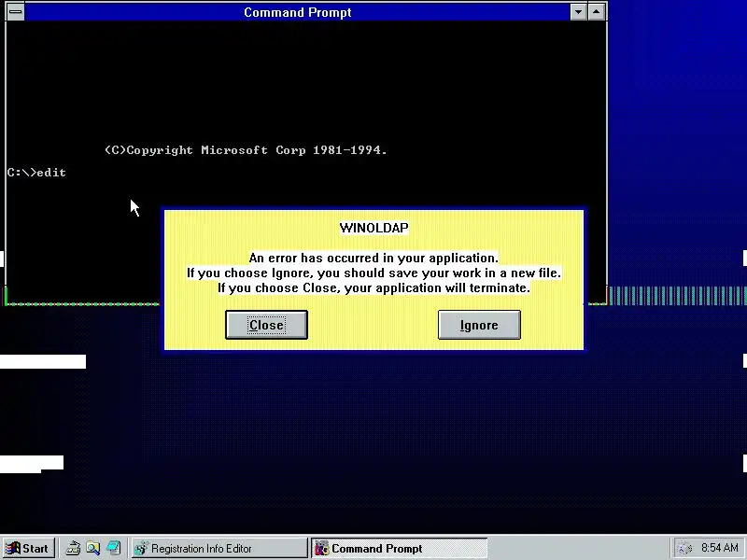Viewport: 747px width, 560px height.
Task: Click the Registration Info Editor taskbar icon
Action: tap(141, 548)
